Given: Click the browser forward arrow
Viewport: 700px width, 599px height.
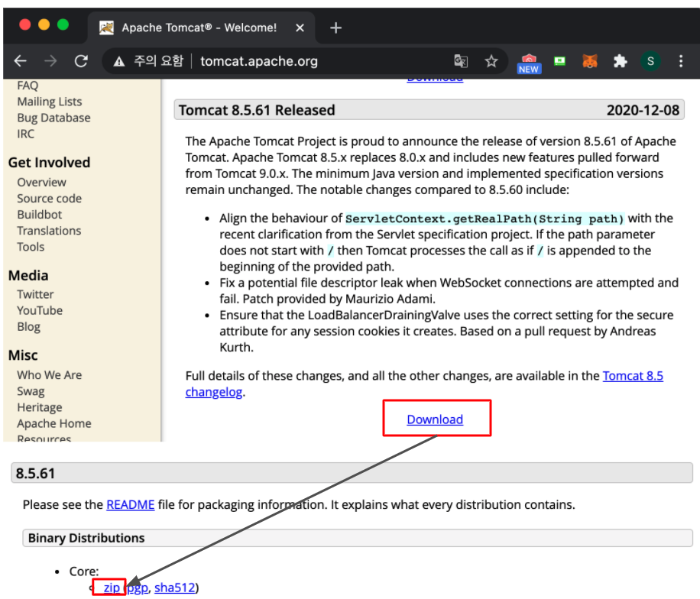Looking at the screenshot, I should coord(50,60).
